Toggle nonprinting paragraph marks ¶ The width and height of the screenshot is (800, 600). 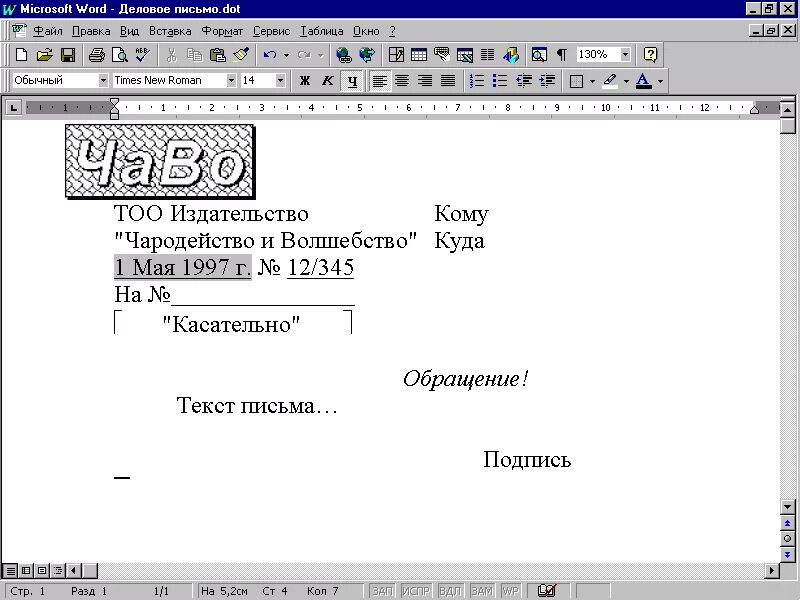pos(562,55)
